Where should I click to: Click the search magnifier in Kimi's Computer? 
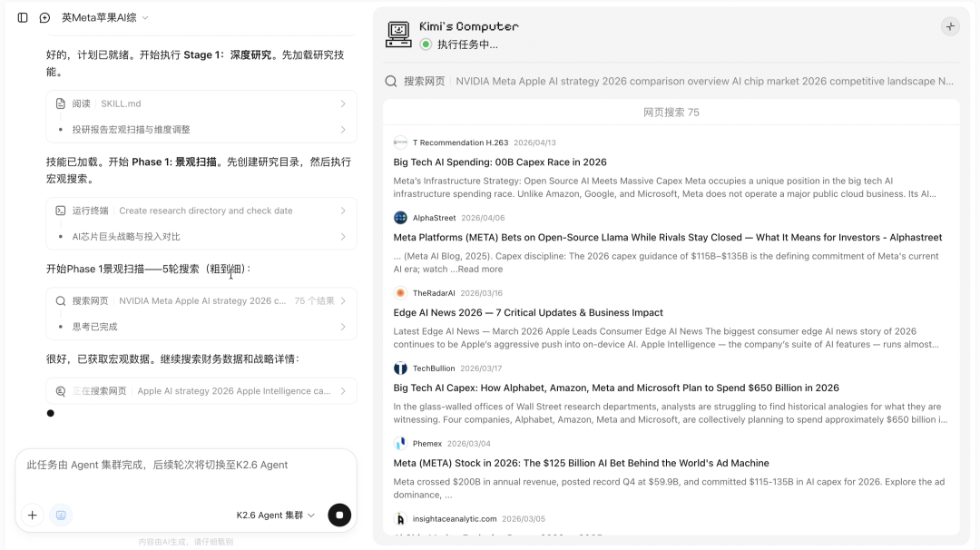391,82
